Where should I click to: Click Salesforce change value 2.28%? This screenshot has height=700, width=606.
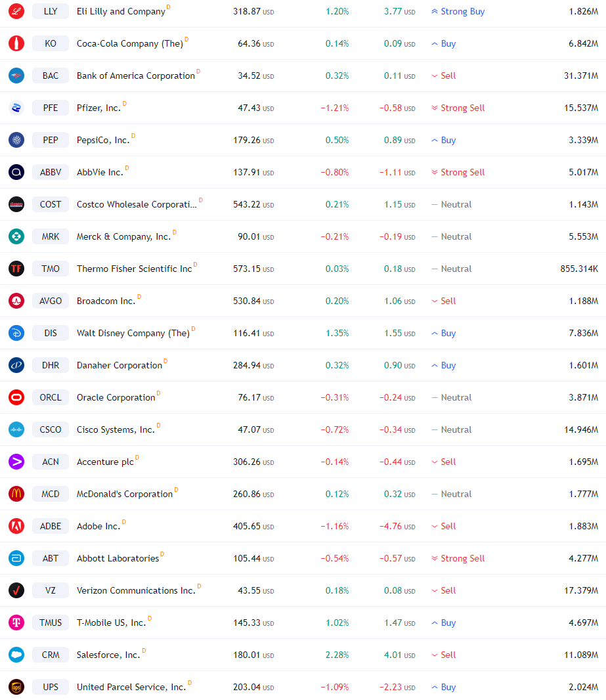point(337,655)
